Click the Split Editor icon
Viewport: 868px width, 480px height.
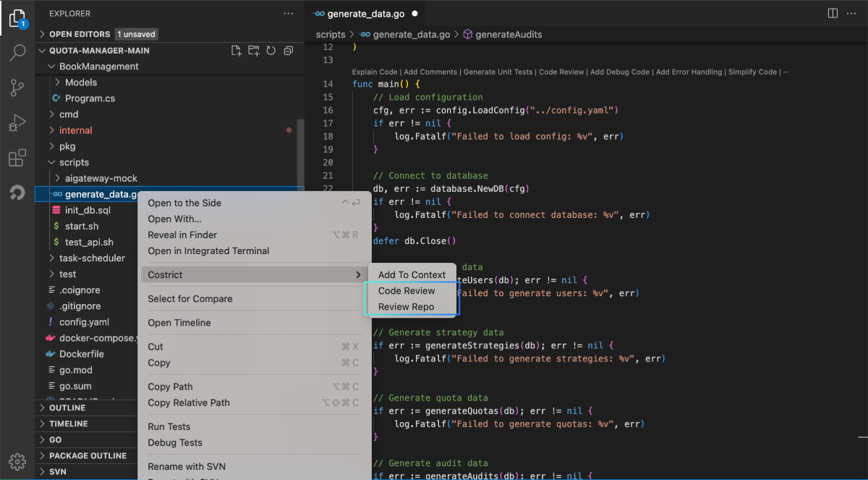coord(833,13)
